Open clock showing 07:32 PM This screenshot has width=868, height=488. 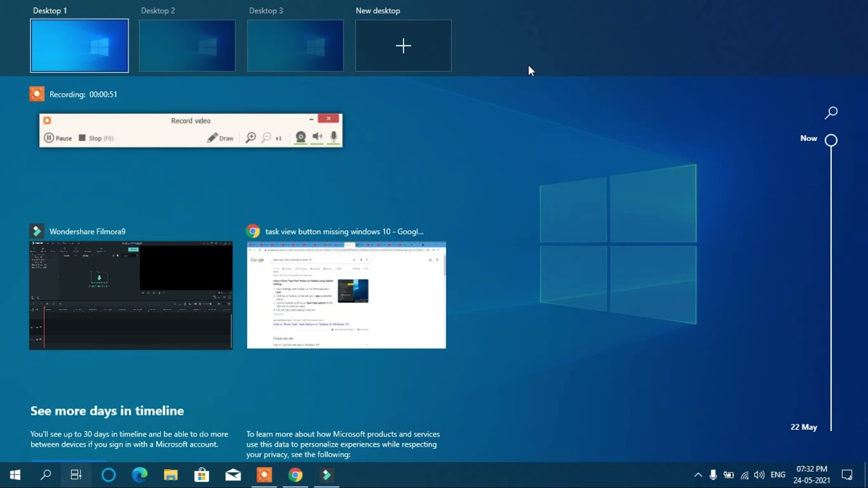click(812, 475)
